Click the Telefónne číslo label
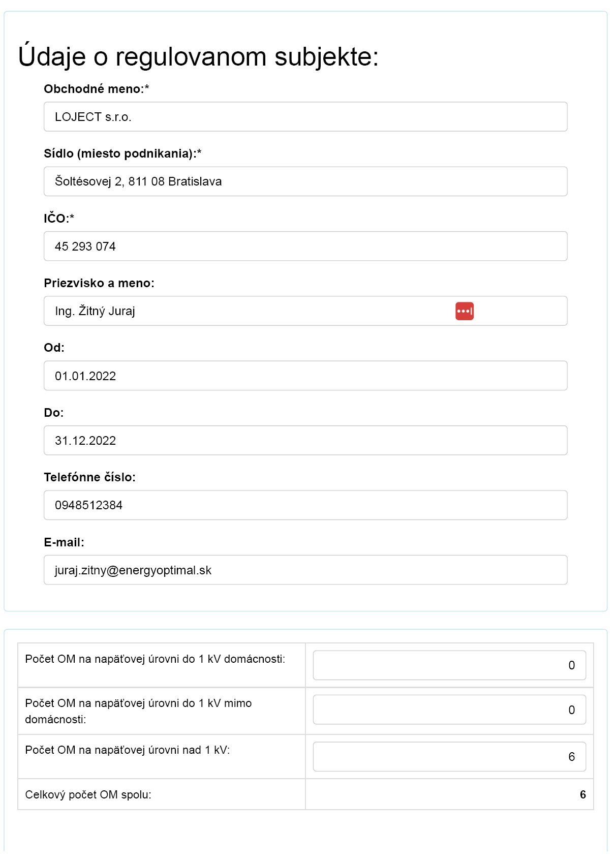 tap(90, 477)
